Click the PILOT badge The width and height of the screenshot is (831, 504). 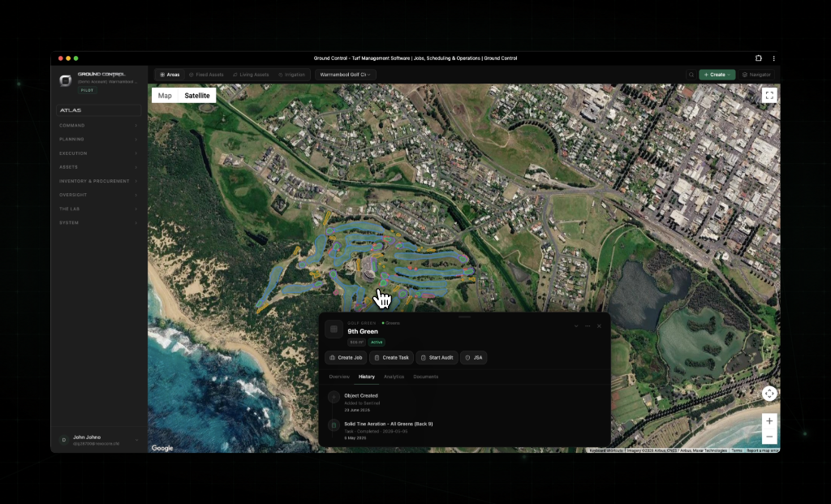87,91
